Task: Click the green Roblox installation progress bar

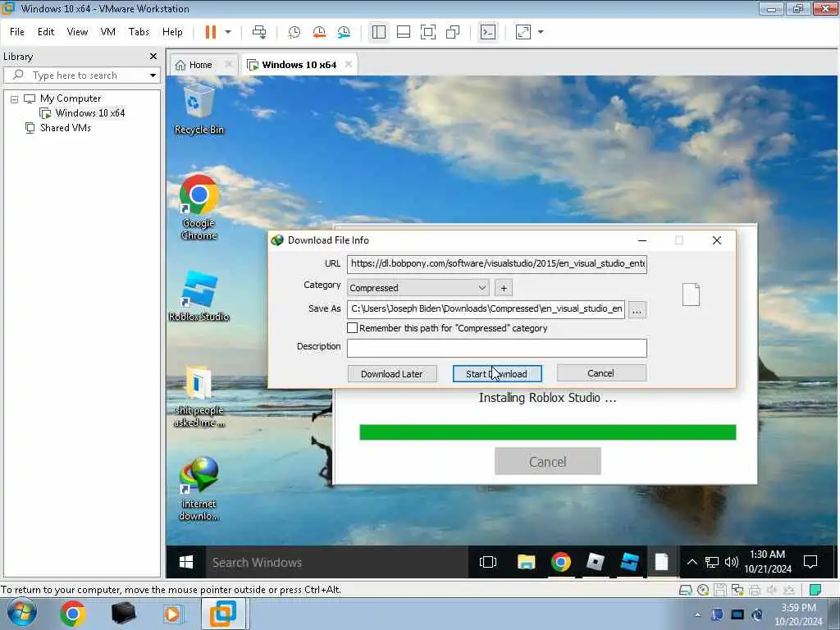Action: tap(547, 432)
